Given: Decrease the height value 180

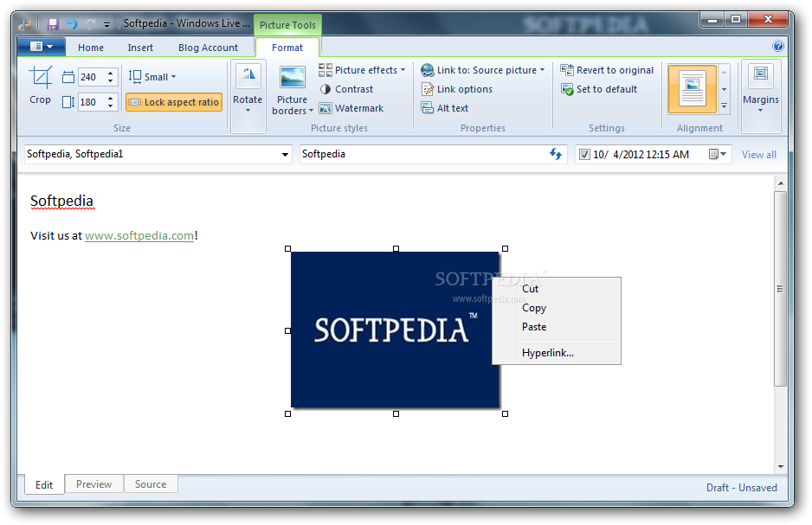Looking at the screenshot, I should (110, 106).
